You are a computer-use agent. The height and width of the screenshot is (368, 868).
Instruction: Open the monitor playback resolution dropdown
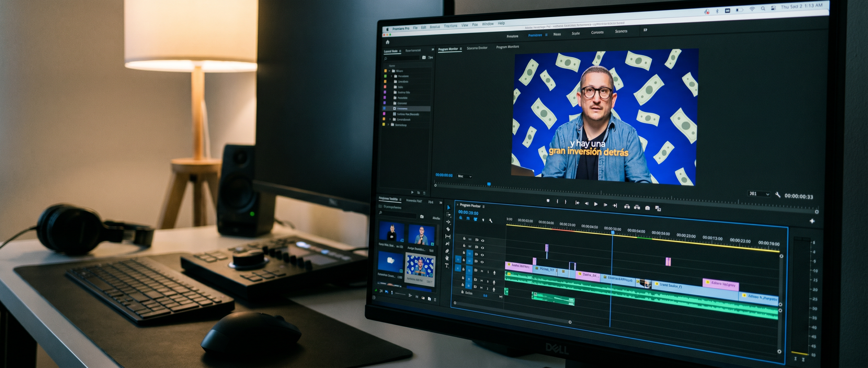coord(759,194)
